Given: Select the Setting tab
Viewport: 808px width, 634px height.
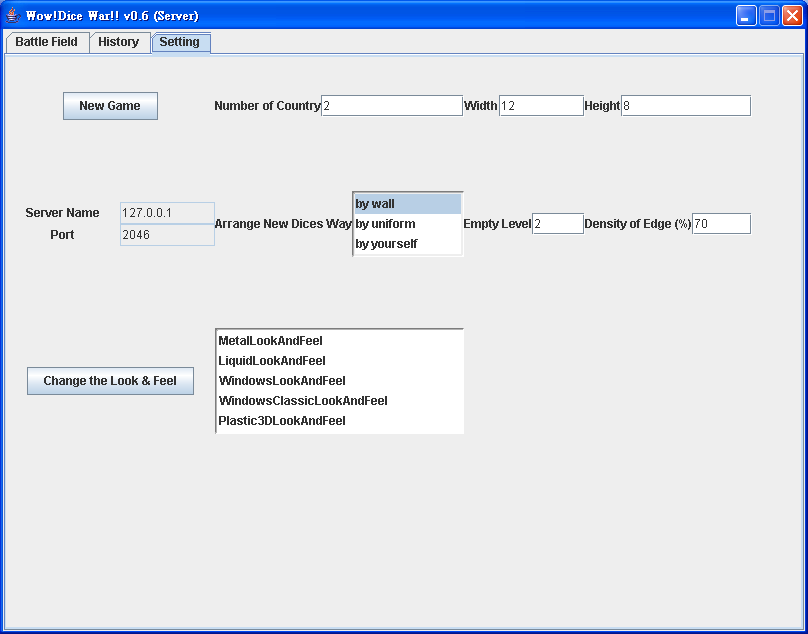Looking at the screenshot, I should point(180,42).
